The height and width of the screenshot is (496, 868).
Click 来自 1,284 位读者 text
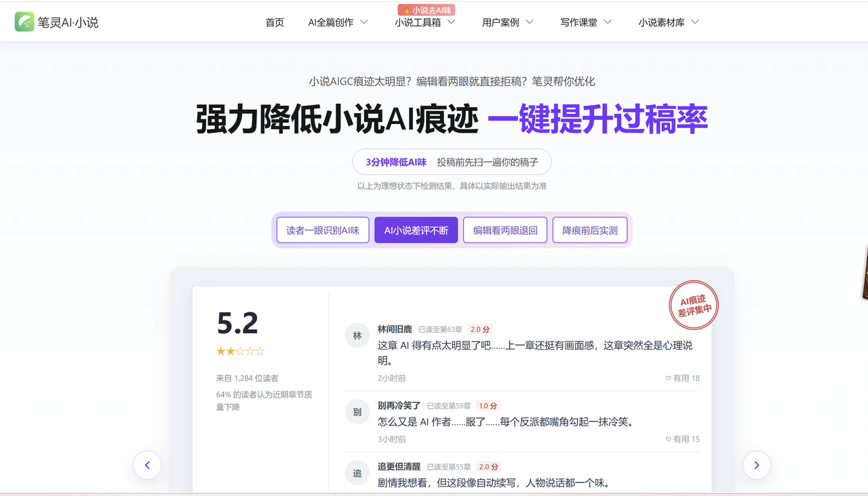248,378
